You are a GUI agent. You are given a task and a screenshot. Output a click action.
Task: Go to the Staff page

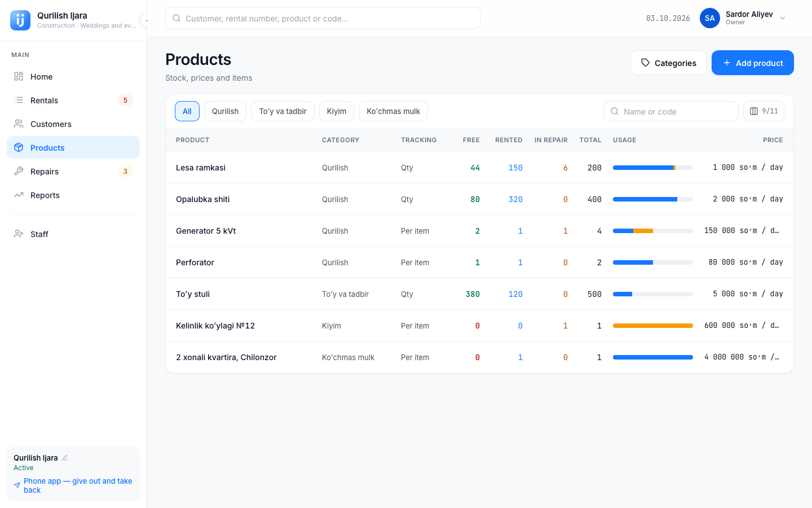(73, 234)
